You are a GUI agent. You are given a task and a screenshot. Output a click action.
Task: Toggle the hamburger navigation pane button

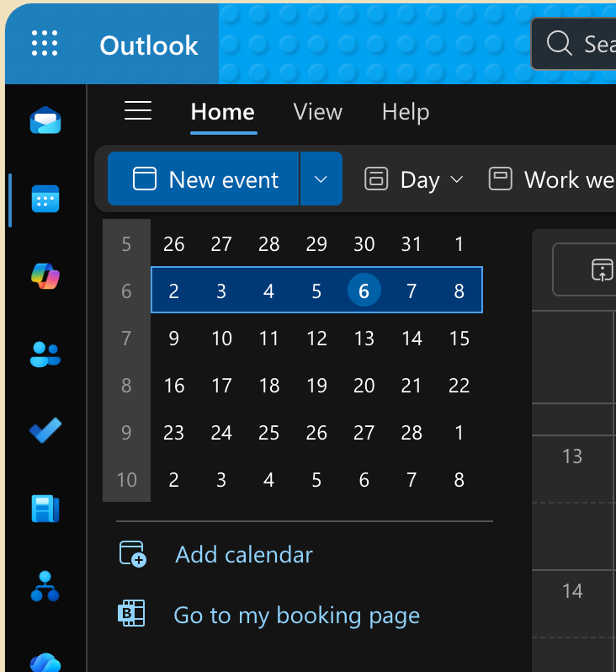coord(138,111)
